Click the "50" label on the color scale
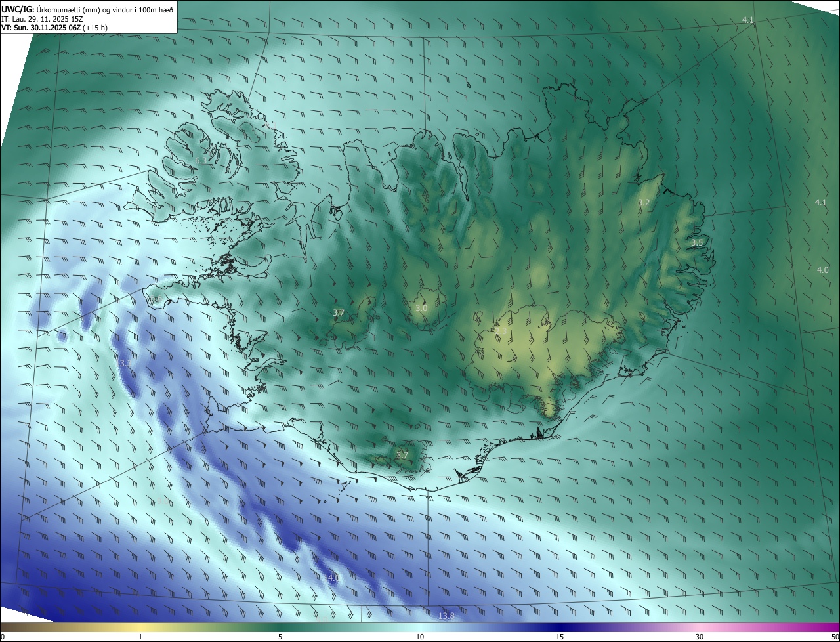 coord(835,637)
